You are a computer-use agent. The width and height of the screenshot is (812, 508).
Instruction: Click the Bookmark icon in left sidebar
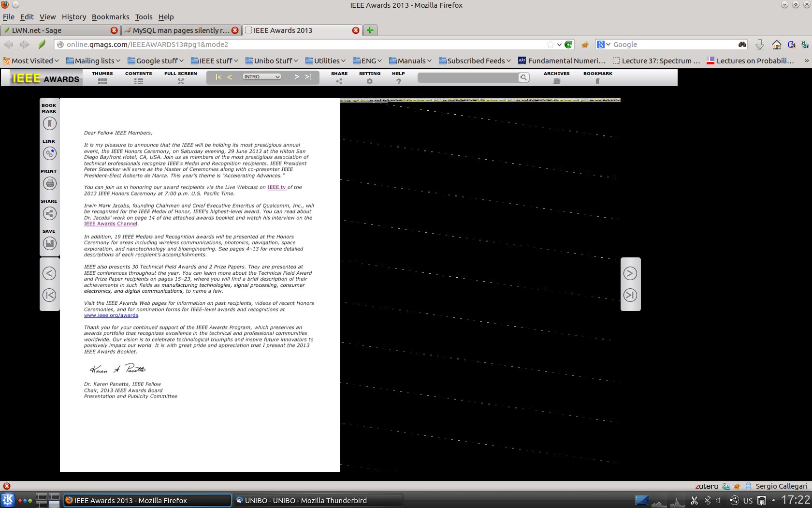(x=49, y=124)
